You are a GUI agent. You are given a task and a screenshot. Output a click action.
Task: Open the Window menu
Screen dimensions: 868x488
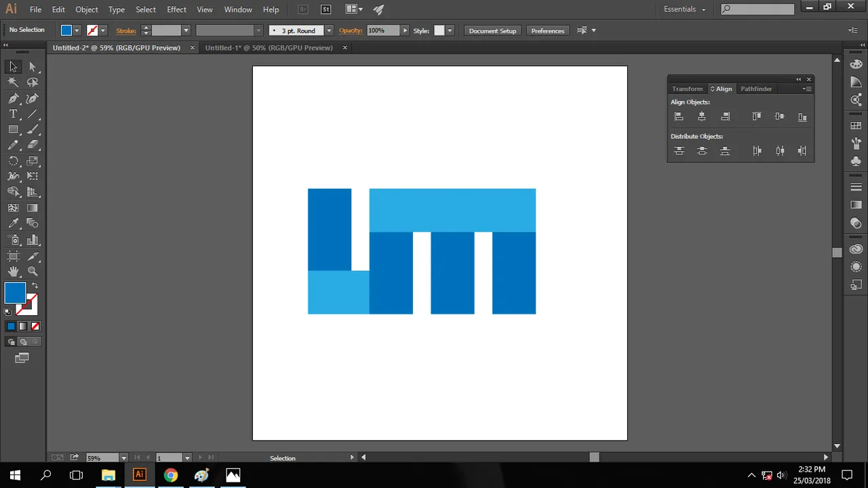[238, 9]
